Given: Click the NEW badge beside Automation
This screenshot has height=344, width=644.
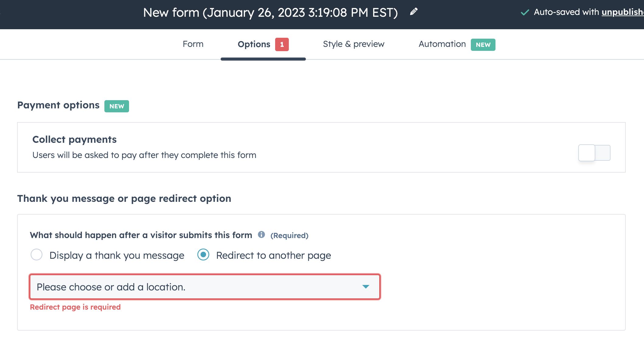Looking at the screenshot, I should coord(483,45).
